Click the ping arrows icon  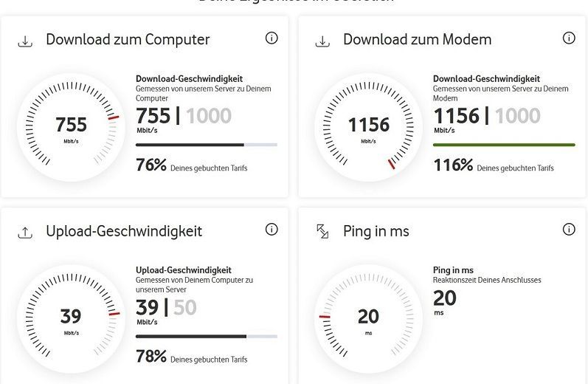[x=322, y=232]
